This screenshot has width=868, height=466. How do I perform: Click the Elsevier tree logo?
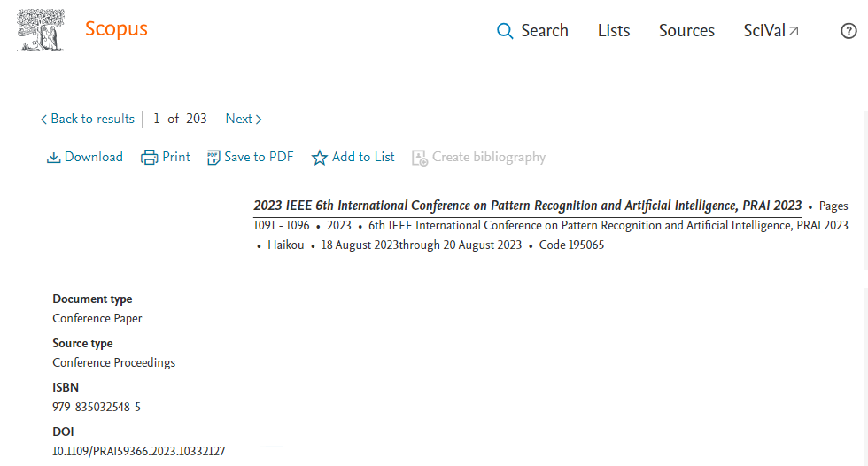41,30
